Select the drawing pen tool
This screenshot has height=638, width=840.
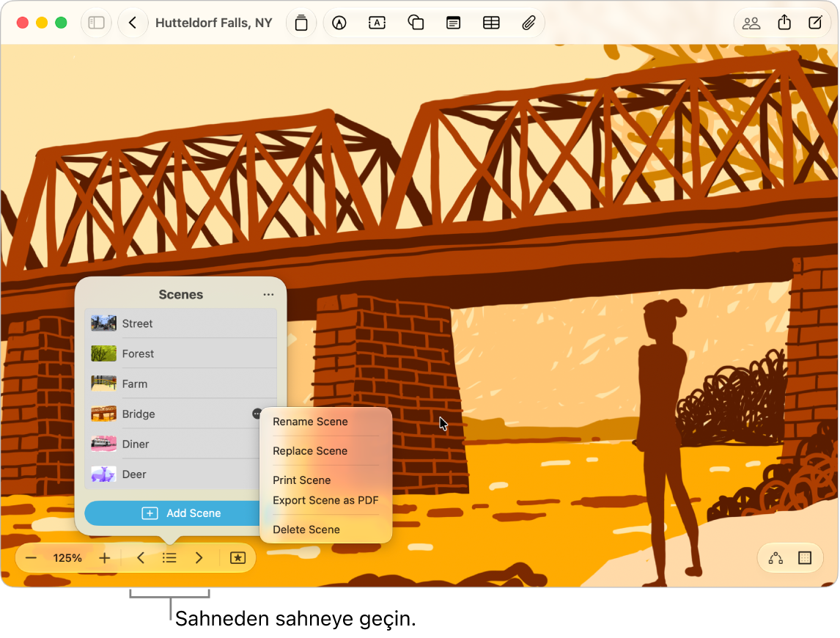[339, 23]
